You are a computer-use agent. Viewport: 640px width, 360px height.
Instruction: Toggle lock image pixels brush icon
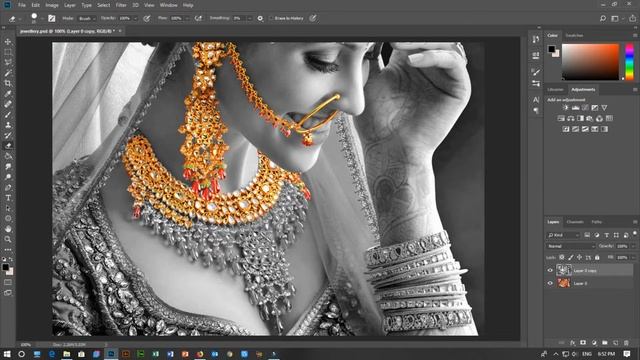coord(571,258)
